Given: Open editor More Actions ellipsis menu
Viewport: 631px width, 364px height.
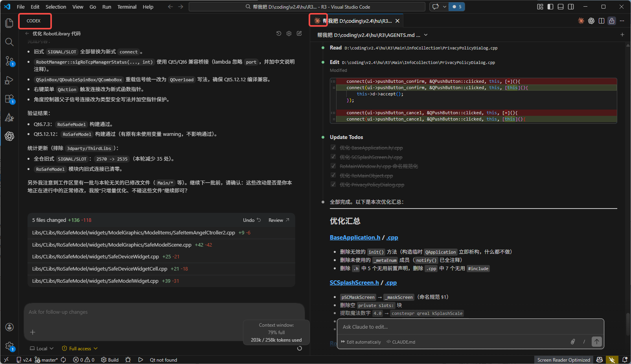Looking at the screenshot, I should click(x=622, y=21).
